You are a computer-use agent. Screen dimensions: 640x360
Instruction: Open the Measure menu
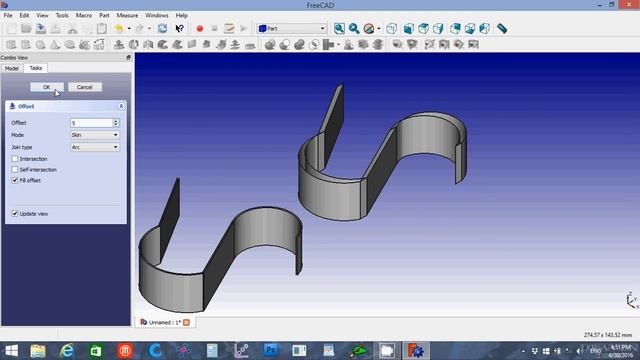(127, 15)
